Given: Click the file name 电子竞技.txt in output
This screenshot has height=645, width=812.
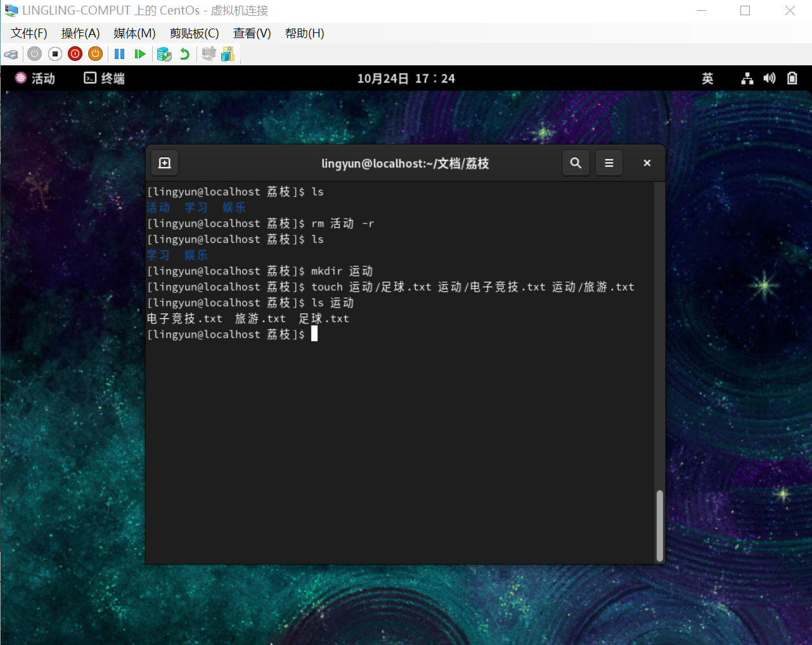Looking at the screenshot, I should pos(184,318).
